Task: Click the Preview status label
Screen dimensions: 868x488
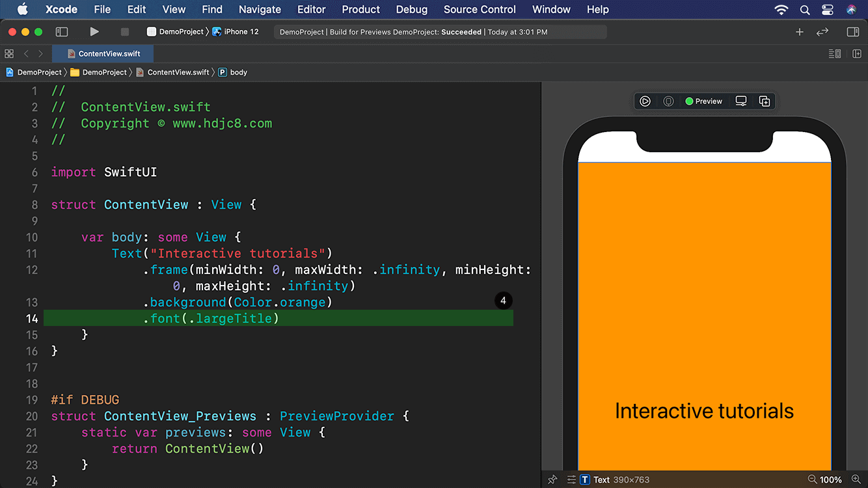Action: [703, 101]
